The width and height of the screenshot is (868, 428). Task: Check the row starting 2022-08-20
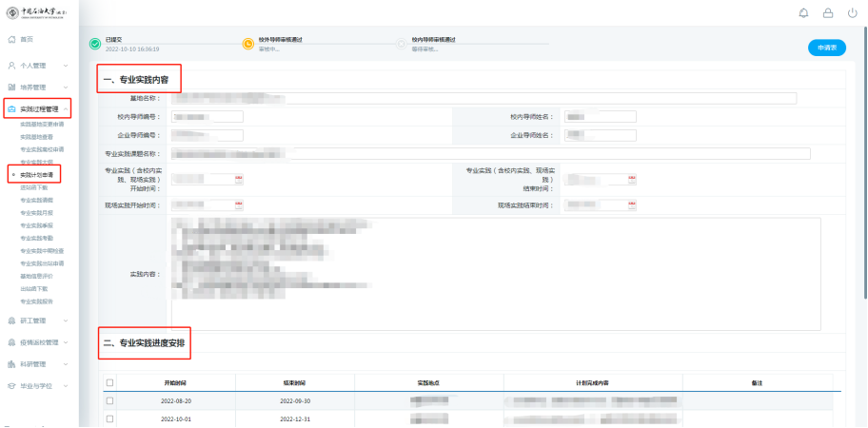[x=110, y=401]
